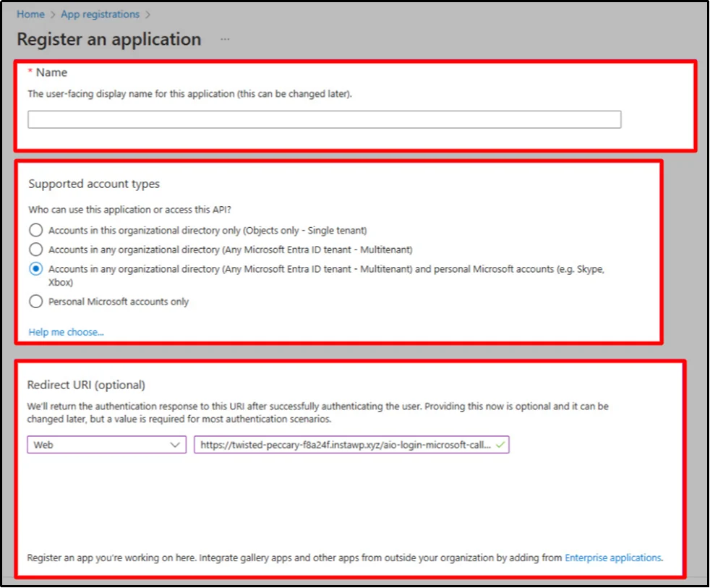Screen dimensions: 710x588
Task: Select the Multitenant-only account type option
Action: (x=36, y=250)
